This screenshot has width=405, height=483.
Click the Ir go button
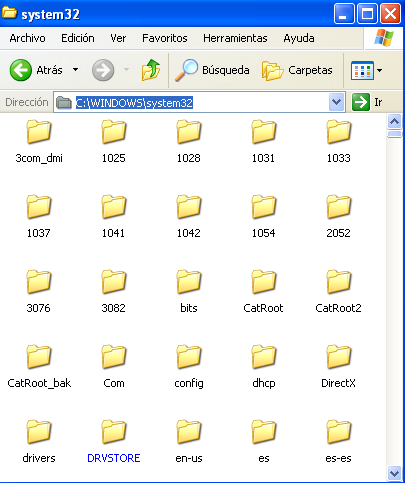click(367, 102)
